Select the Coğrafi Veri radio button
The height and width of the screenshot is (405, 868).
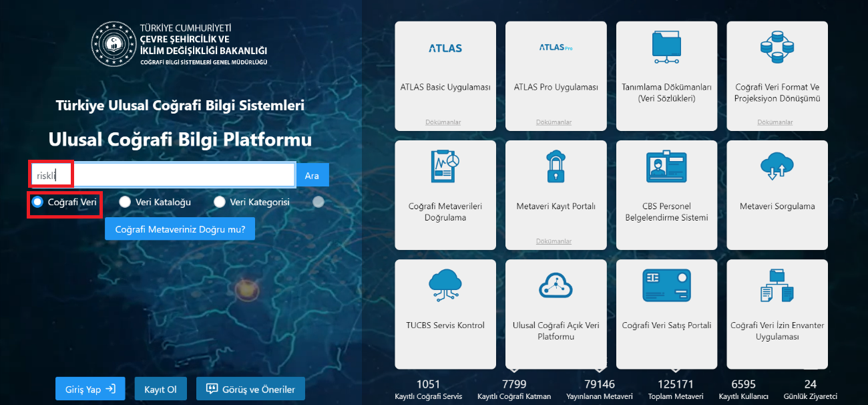pyautogui.click(x=37, y=202)
